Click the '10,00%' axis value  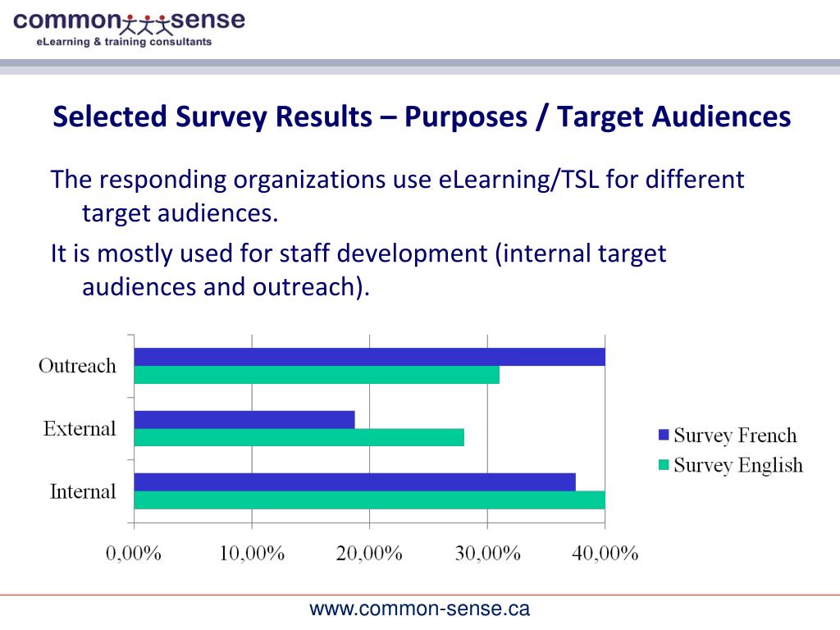252,553
